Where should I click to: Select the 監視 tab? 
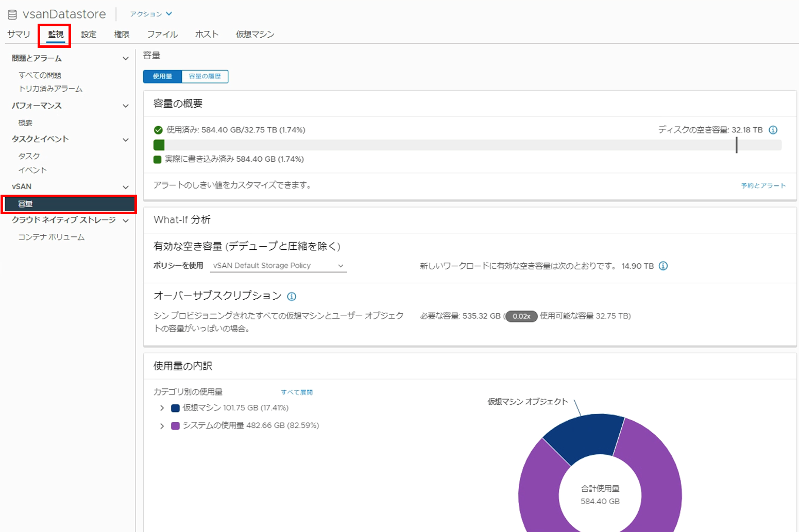coord(56,35)
